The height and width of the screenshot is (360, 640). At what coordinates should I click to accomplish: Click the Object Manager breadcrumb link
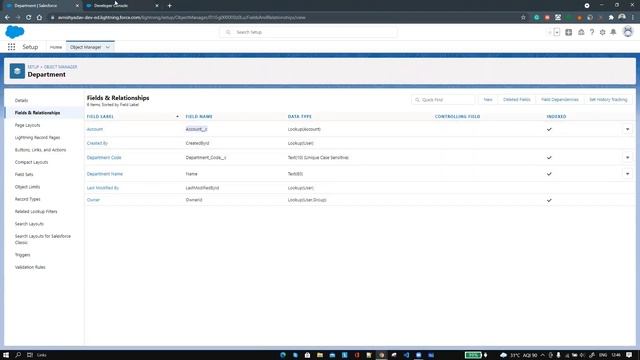click(60, 67)
